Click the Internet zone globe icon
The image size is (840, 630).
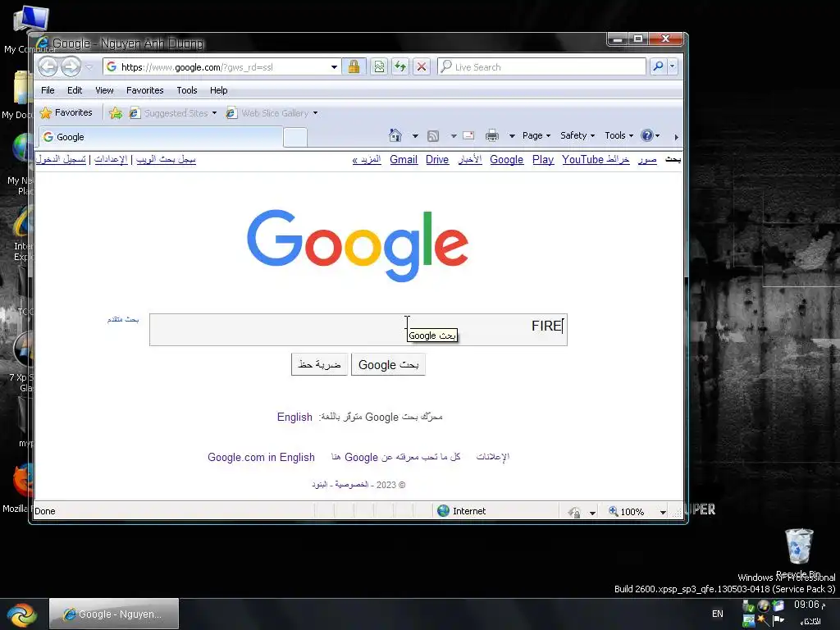(443, 511)
